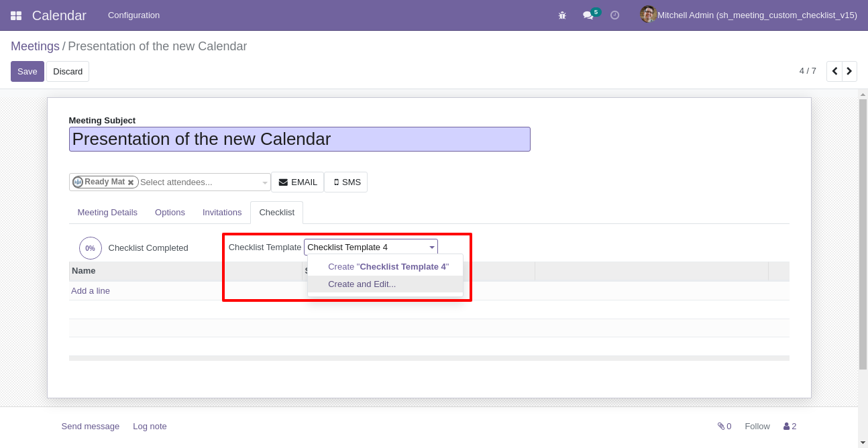Click the Meeting Subject input field
This screenshot has width=868, height=448.
point(300,139)
